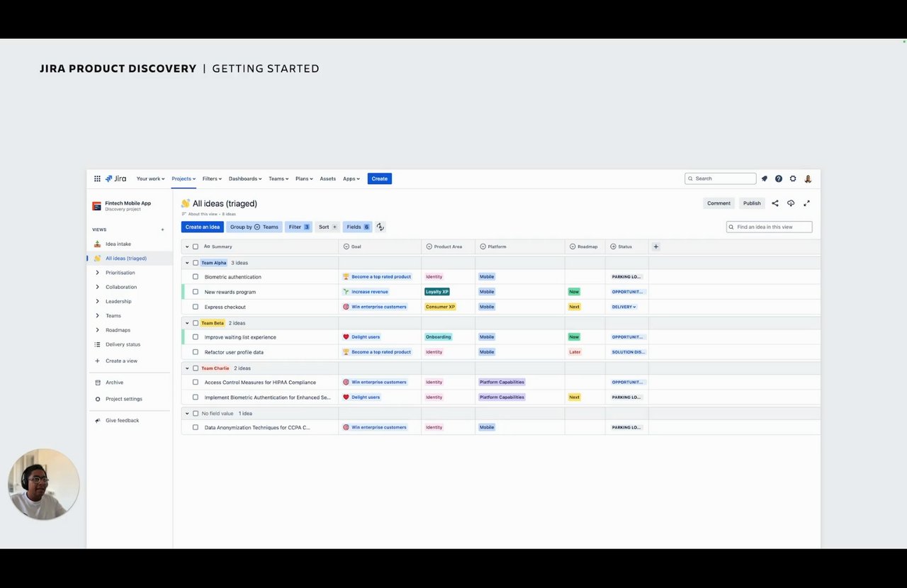Viewport: 907px width, 588px height.
Task: Collapse the Team Beta group
Action: 187,323
